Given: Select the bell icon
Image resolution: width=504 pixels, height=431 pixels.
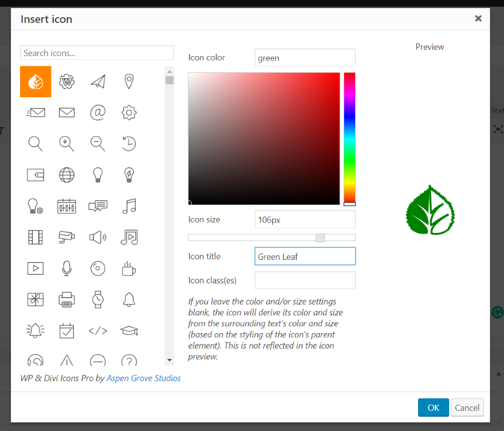Looking at the screenshot, I should tap(129, 299).
